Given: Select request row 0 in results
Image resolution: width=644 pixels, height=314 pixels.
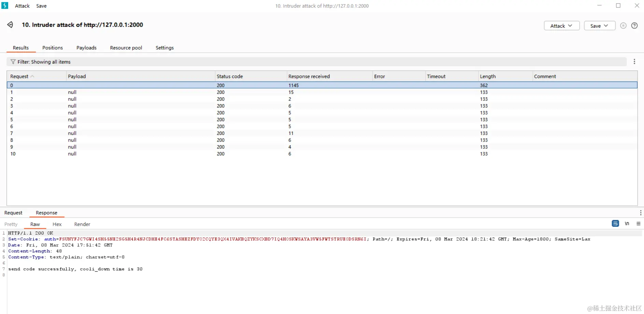Looking at the screenshot, I should tap(322, 85).
